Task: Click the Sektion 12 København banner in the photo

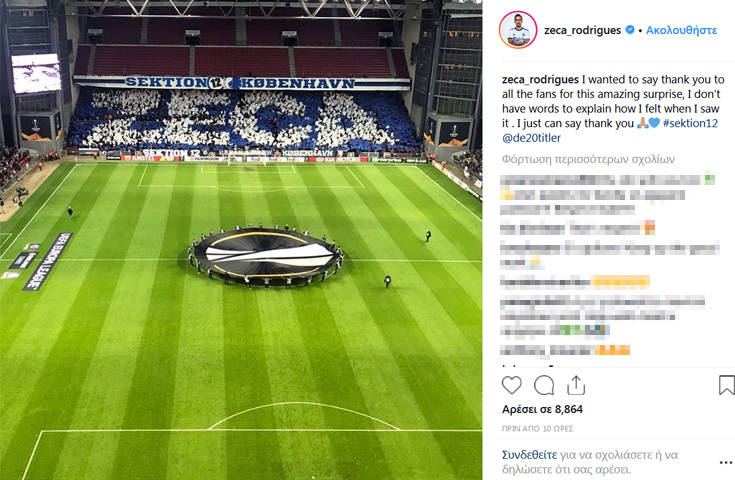Action: point(240,83)
